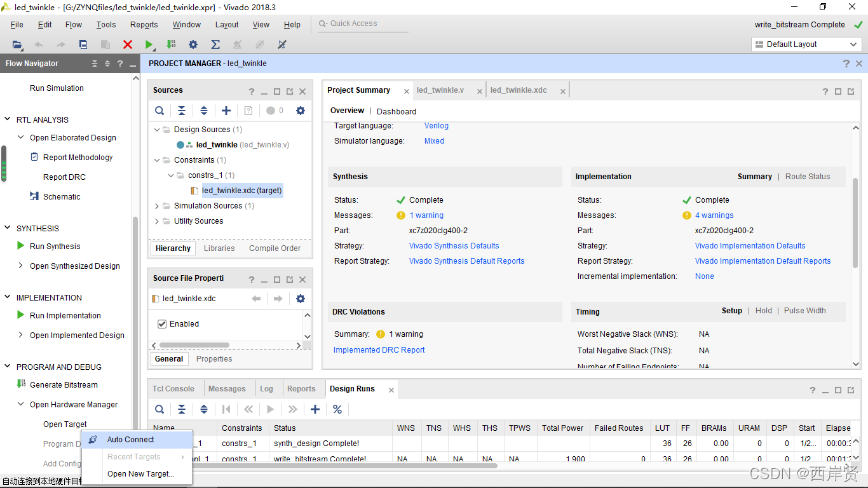Collapse all in Flow Navigator header
The width and height of the screenshot is (868, 488).
click(95, 64)
